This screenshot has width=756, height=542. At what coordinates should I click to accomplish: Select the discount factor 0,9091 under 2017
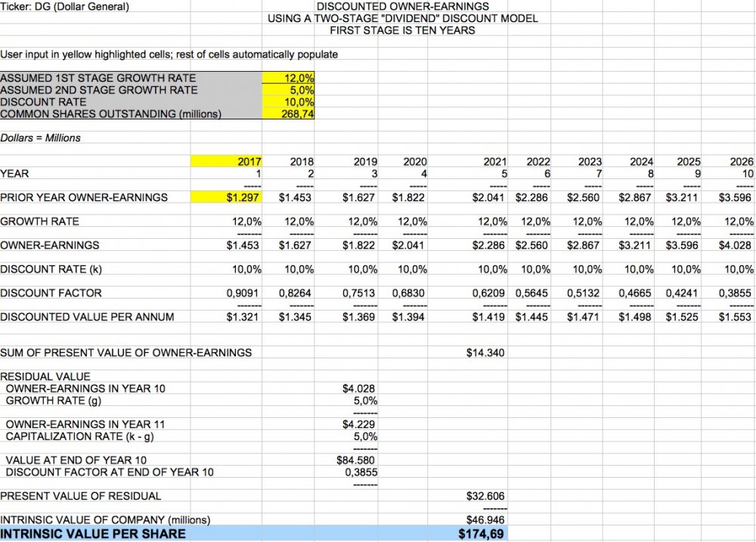pos(240,293)
